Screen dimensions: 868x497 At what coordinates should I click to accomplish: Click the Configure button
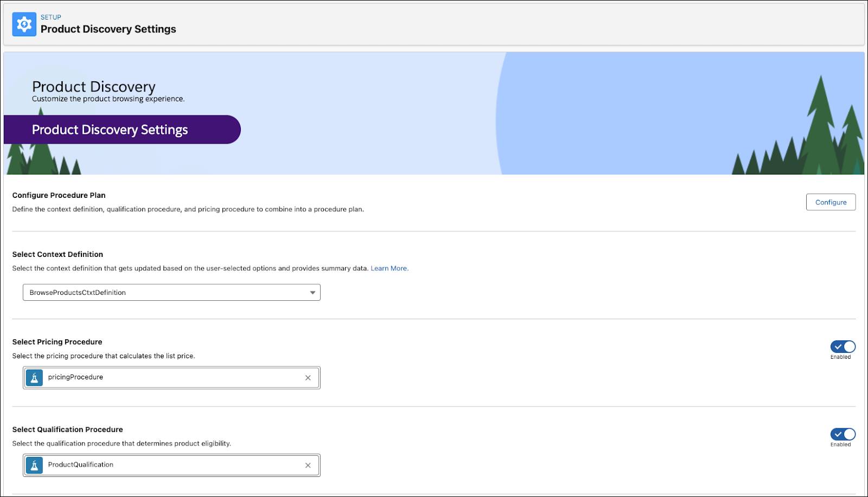coord(831,202)
